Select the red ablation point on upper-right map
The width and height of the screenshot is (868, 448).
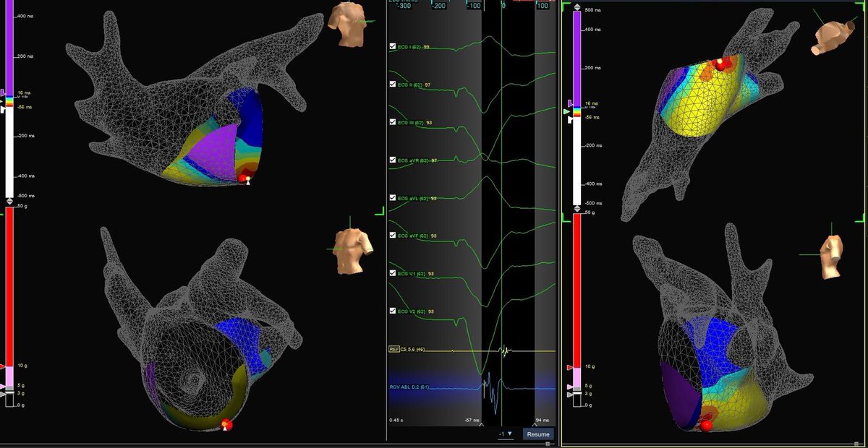click(720, 65)
